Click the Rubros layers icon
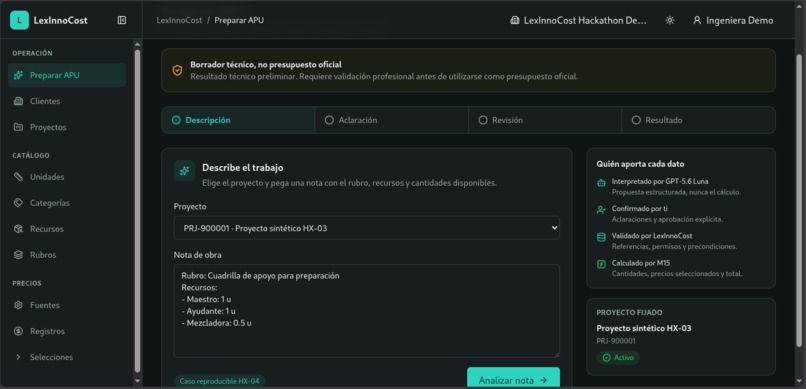 pos(19,255)
